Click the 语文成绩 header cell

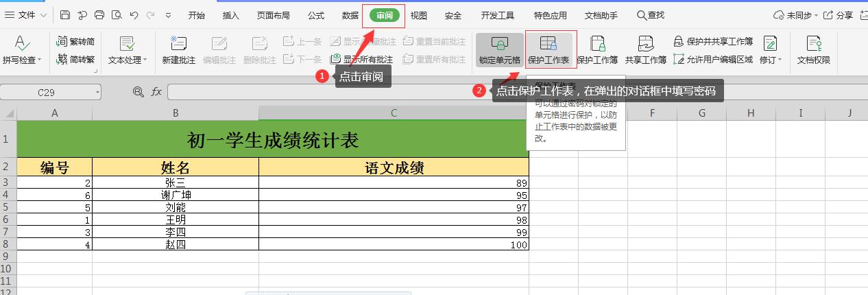point(394,167)
